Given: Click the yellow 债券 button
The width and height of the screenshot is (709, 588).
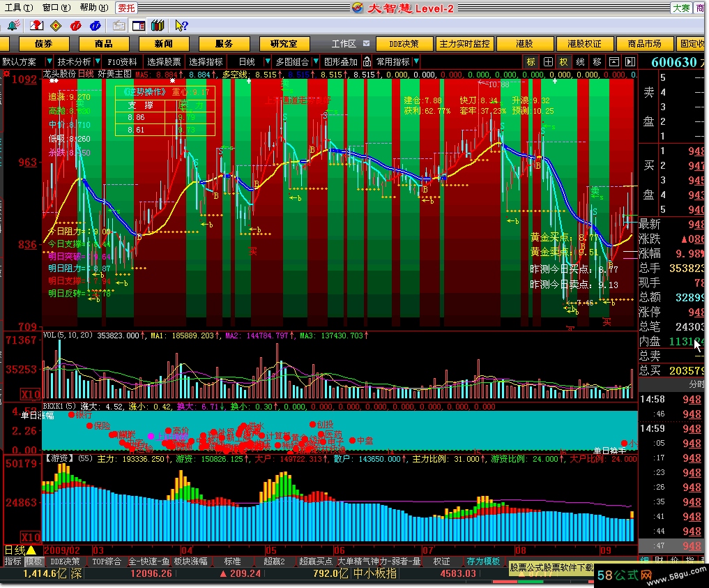Looking at the screenshot, I should [x=43, y=44].
